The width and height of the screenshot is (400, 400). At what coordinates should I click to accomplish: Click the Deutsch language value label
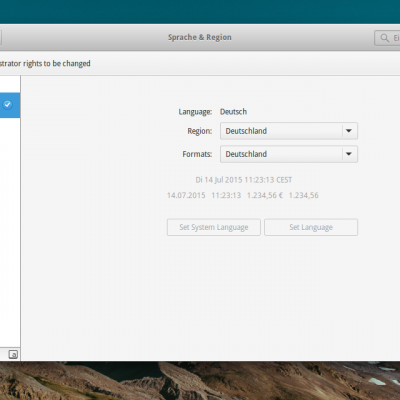233,112
